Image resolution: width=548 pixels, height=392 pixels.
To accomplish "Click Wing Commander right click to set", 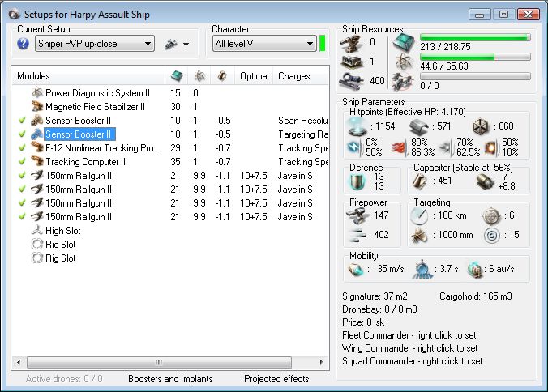I will click(410, 348).
